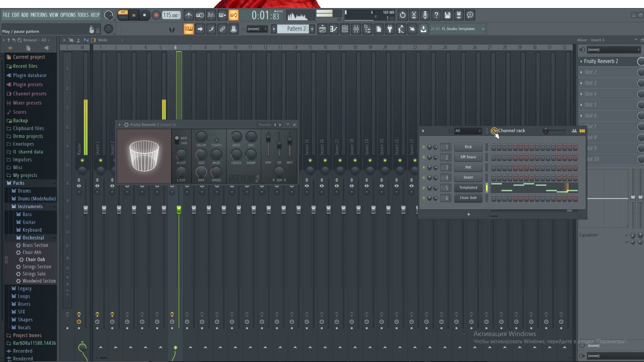Open the Mixer toolbar icon
The image size is (644, 362).
pos(356,29)
